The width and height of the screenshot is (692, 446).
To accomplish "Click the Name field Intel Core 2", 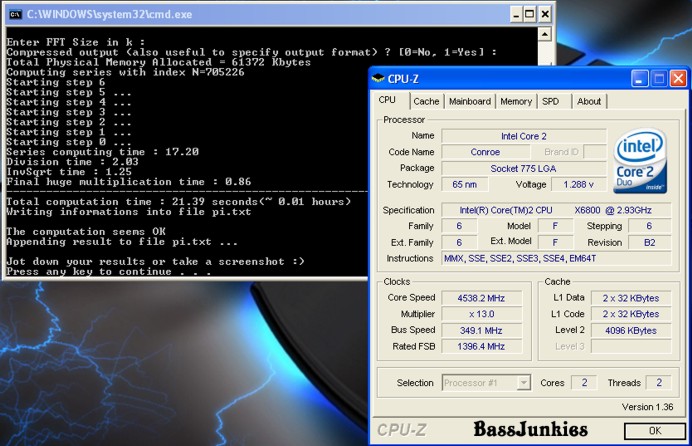I will pos(524,136).
